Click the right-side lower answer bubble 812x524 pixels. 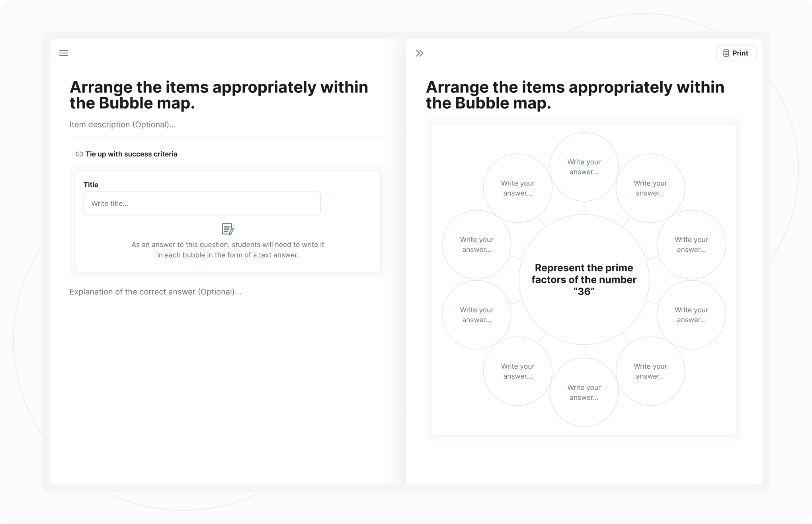tap(691, 315)
